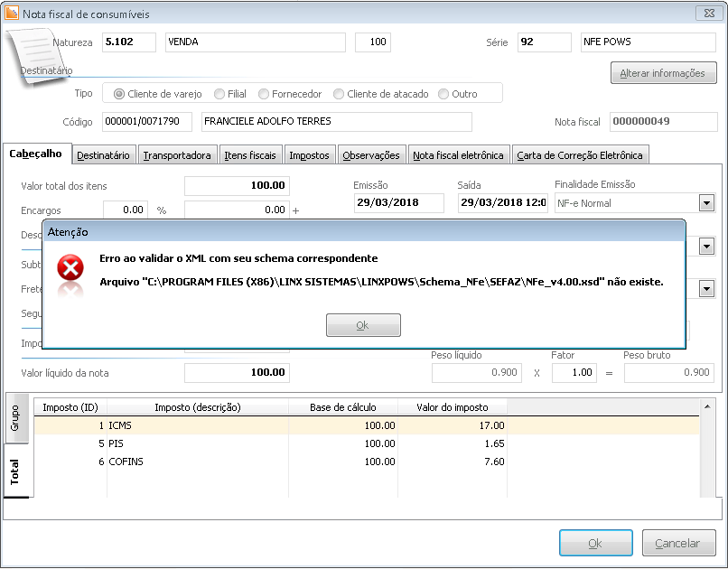
Task: Click the field showing 100 next to VENDA
Action: click(373, 42)
